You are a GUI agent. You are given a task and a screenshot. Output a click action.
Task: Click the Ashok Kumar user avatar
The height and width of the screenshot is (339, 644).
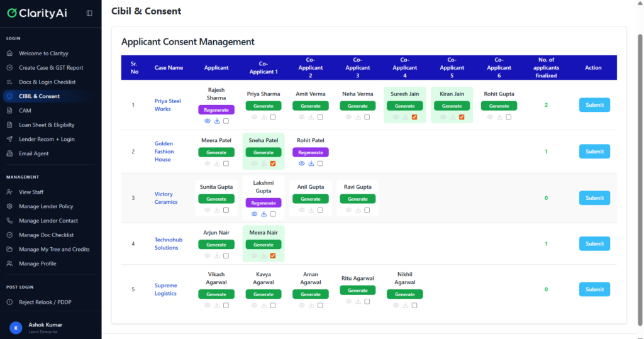15,328
